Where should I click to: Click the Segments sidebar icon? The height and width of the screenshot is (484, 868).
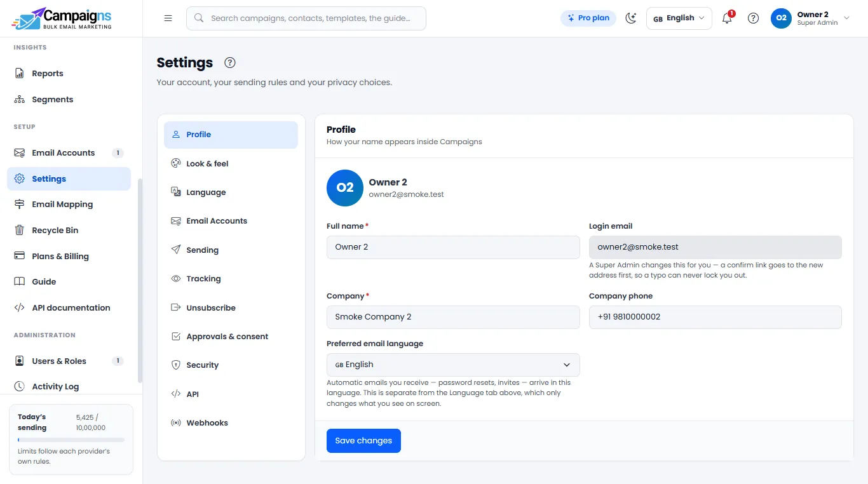pyautogui.click(x=20, y=100)
